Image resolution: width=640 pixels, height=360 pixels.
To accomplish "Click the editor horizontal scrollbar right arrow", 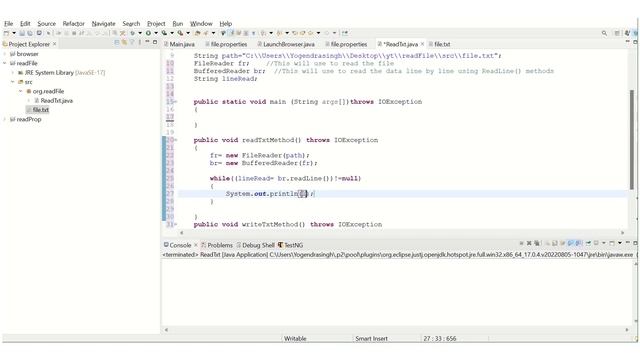I will click(622, 233).
